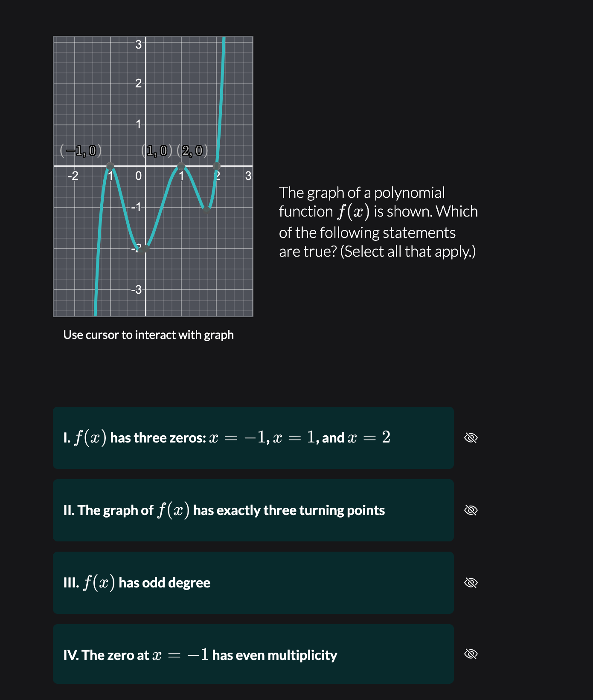Click the question prompt text
The height and width of the screenshot is (700, 593).
click(x=378, y=222)
